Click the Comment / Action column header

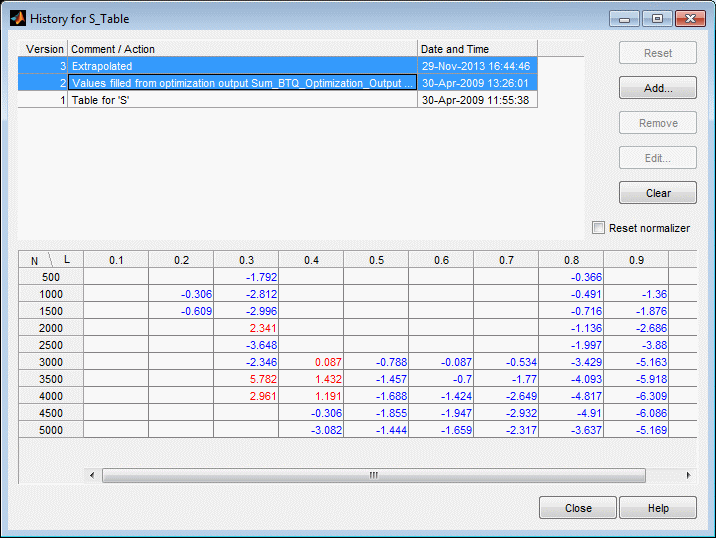242,49
